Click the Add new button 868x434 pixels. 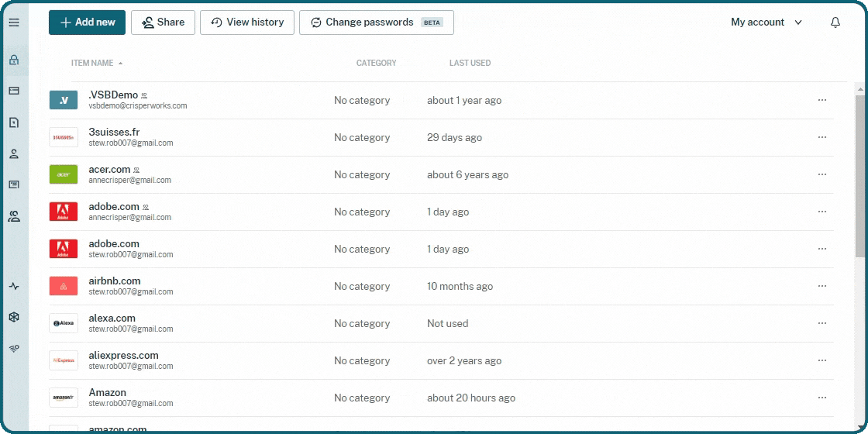click(x=87, y=22)
